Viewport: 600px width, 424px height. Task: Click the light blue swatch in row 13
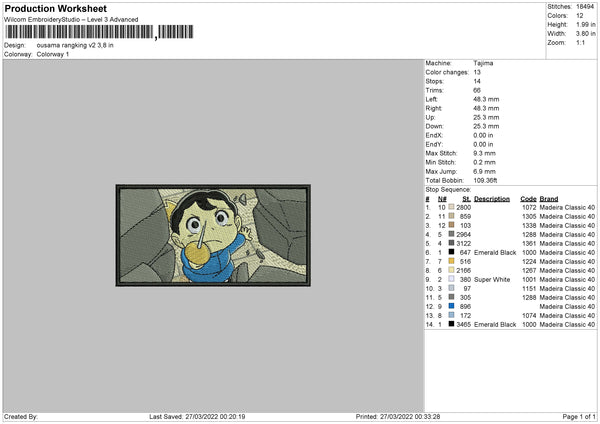click(x=451, y=315)
